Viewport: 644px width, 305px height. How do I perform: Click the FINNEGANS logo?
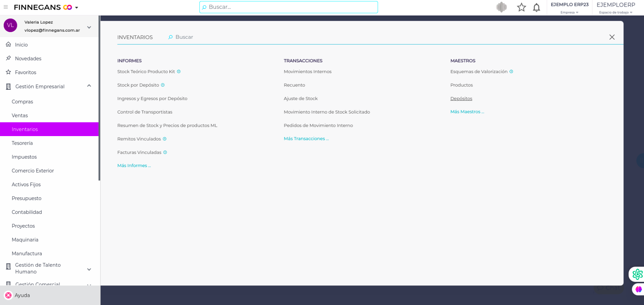[x=43, y=7]
